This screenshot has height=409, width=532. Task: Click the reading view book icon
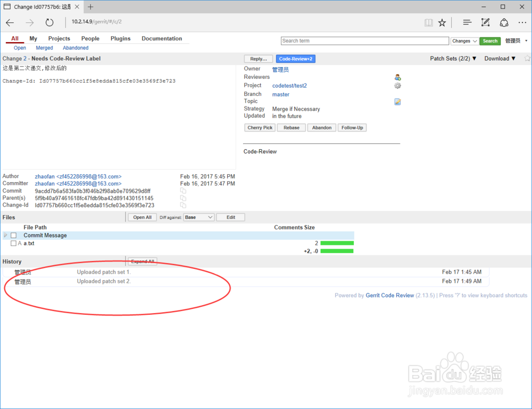(x=429, y=22)
